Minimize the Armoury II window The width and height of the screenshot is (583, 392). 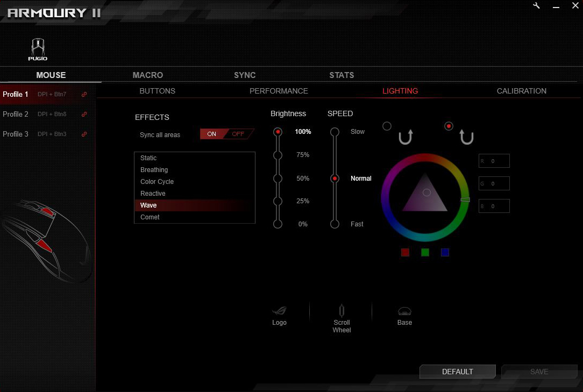pyautogui.click(x=556, y=6)
